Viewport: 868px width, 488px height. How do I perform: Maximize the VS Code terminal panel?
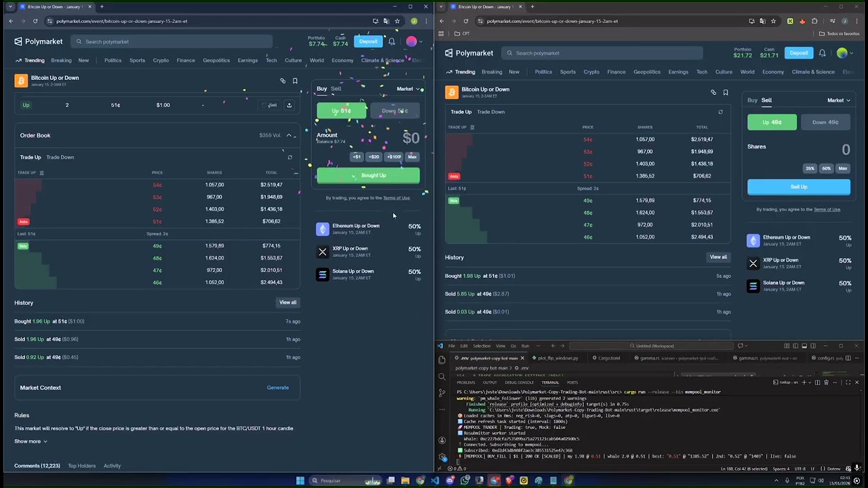pyautogui.click(x=848, y=382)
